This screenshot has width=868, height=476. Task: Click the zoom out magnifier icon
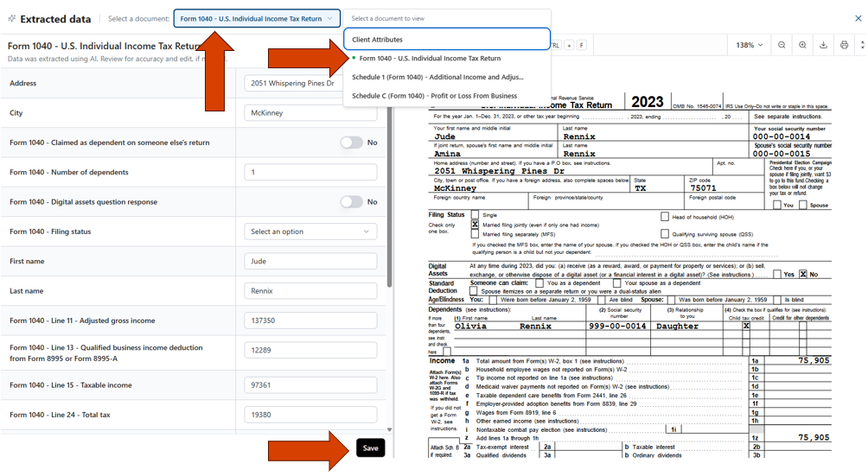[x=782, y=45]
